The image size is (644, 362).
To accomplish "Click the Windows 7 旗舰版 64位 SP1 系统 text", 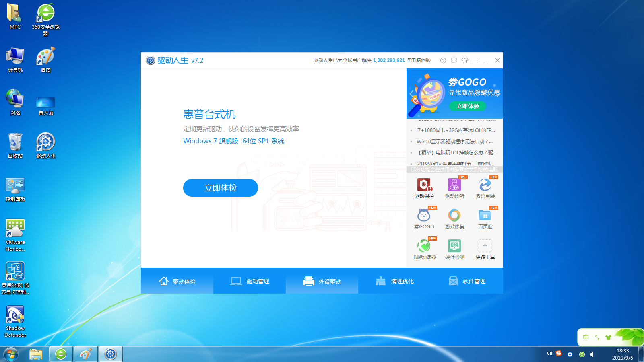I will (x=233, y=141).
